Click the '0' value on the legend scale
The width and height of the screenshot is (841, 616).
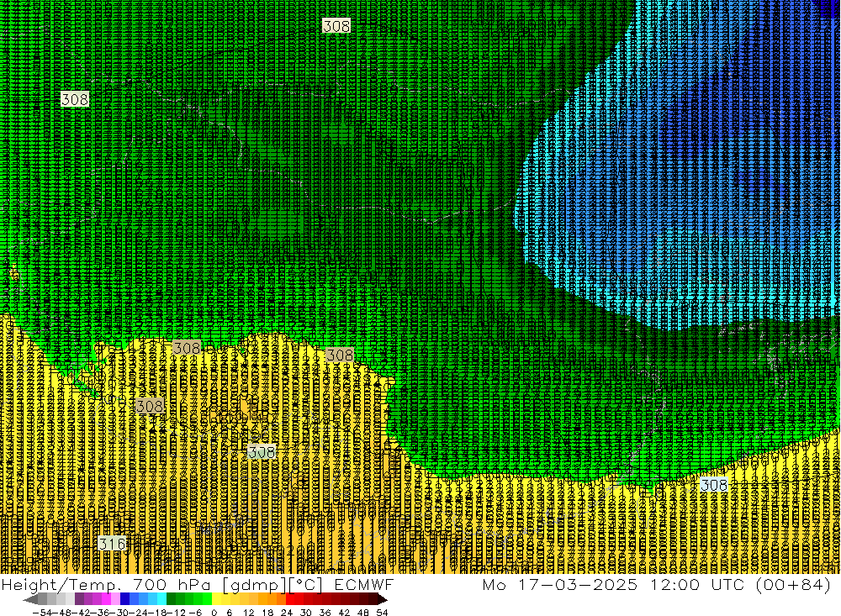pyautogui.click(x=214, y=613)
